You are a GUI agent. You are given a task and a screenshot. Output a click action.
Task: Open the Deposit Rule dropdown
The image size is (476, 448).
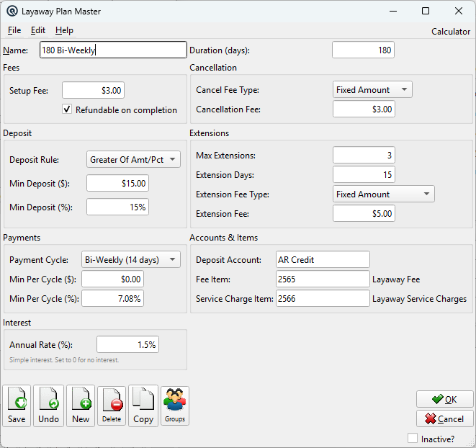(x=133, y=159)
